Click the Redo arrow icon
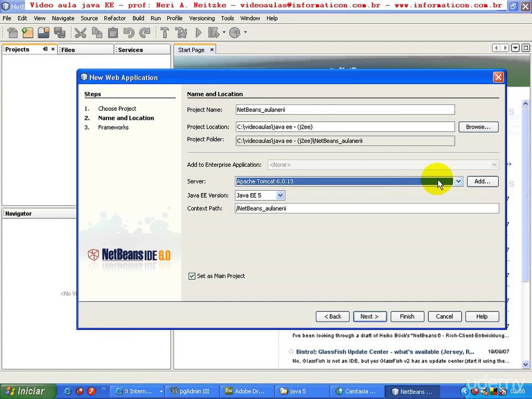532x399 pixels. pyautogui.click(x=145, y=33)
